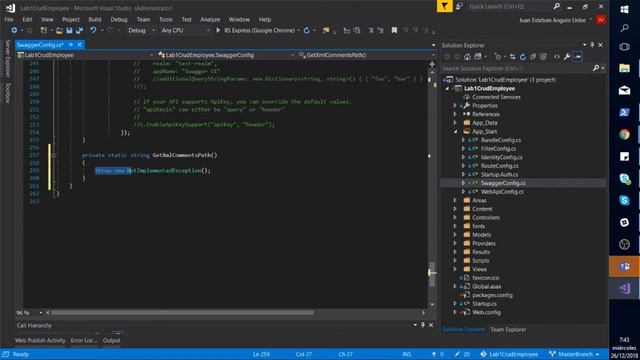This screenshot has width=640, height=360.
Task: Expand the Views folder
Action: pos(455,269)
